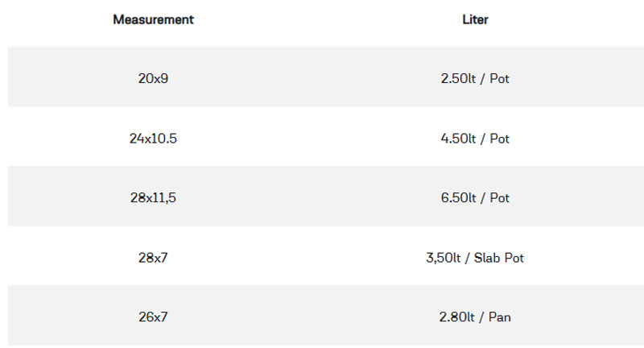
Task: Click the 3,50lt / Slab Pot cell
Action: pyautogui.click(x=475, y=258)
